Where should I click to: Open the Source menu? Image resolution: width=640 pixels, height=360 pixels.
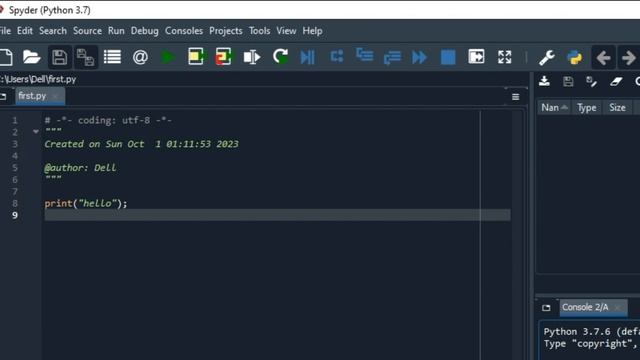coord(87,31)
